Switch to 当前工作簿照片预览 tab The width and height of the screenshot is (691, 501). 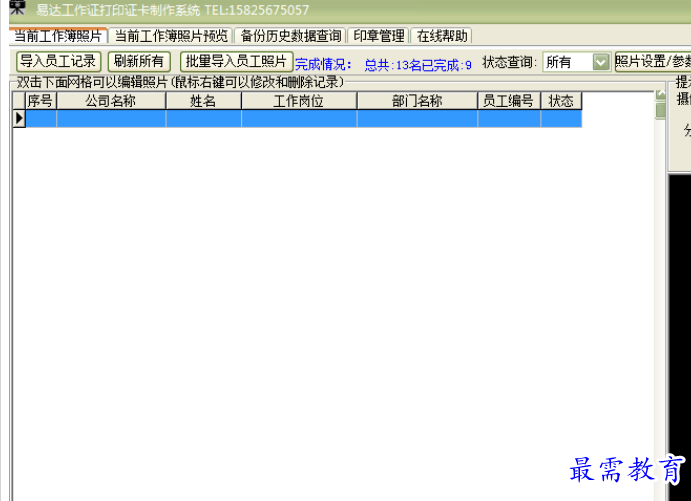[171, 36]
